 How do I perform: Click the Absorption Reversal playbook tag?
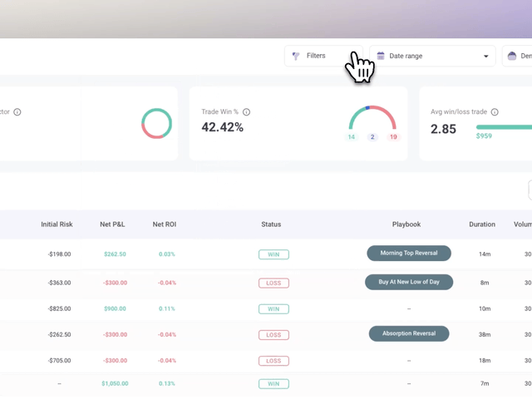(408, 333)
